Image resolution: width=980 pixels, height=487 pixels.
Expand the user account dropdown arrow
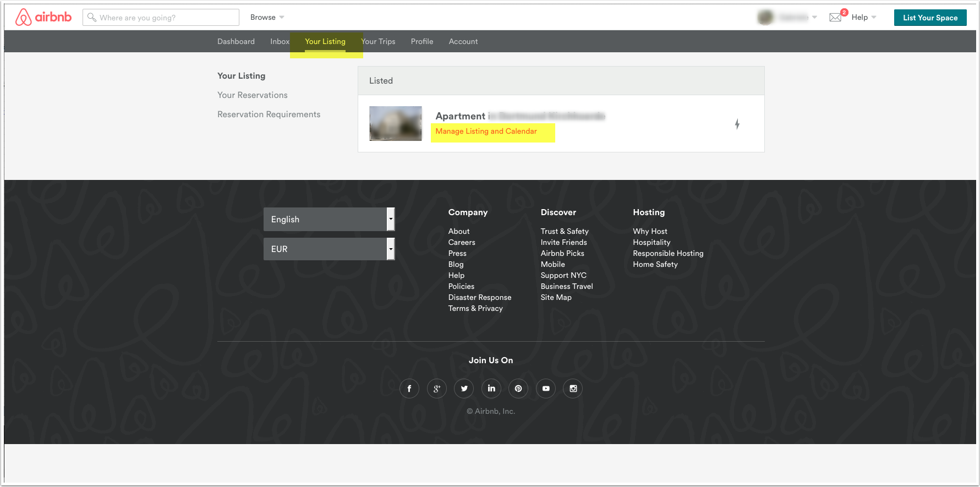point(814,18)
